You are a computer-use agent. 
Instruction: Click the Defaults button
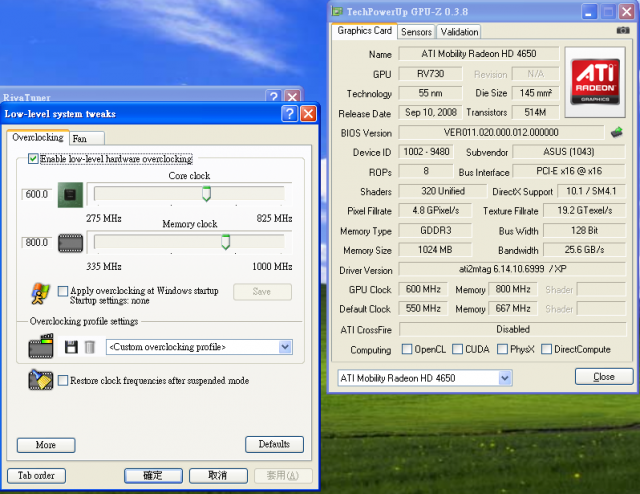tap(274, 444)
